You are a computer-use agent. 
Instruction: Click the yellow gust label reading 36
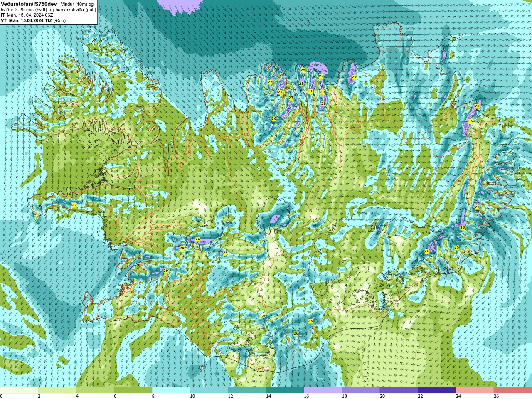pyautogui.click(x=470, y=121)
